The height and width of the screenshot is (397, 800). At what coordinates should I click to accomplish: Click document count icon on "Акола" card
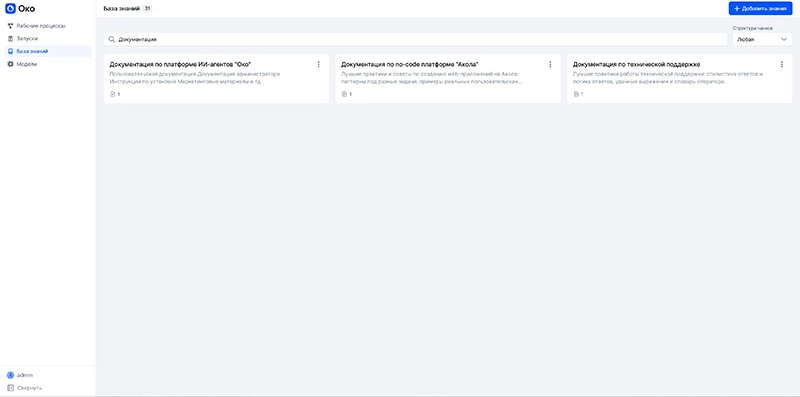344,94
